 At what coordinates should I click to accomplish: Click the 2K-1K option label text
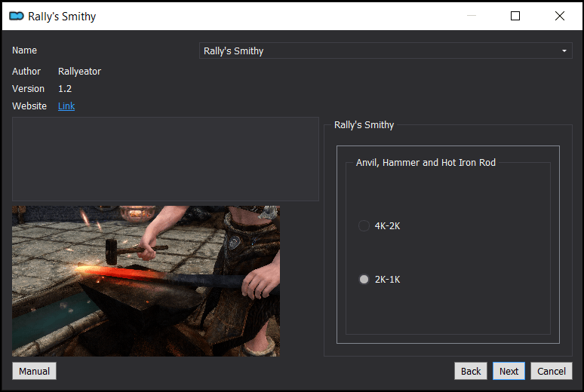click(387, 280)
